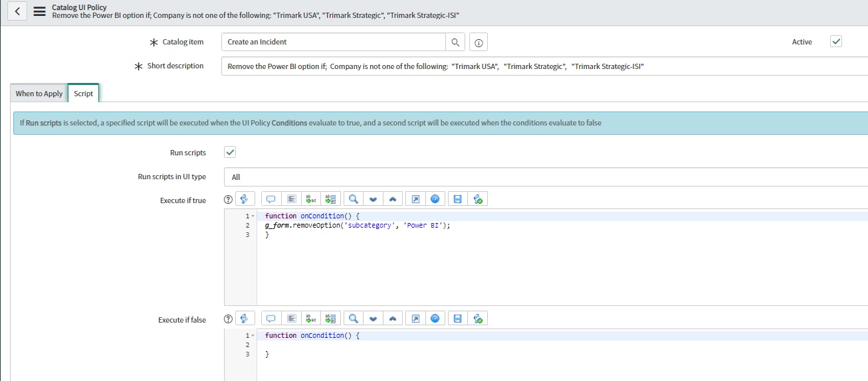Click the g_form.removeOption code line
Screen dimensions: 868x381
358,226
